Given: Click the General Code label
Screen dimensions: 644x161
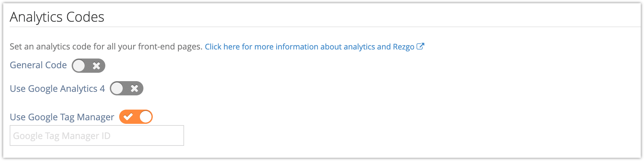Looking at the screenshot, I should coord(38,65).
